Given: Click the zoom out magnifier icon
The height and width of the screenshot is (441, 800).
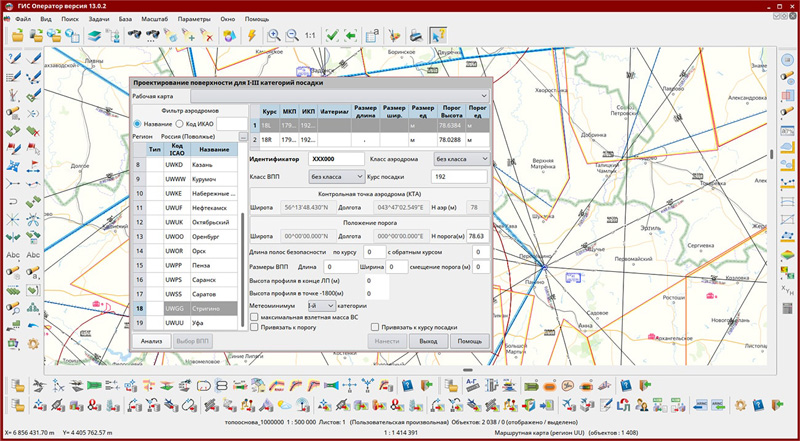Looking at the screenshot, I should 292,35.
